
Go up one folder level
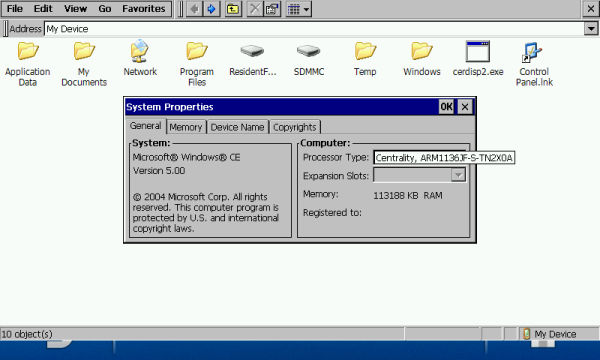(233, 9)
